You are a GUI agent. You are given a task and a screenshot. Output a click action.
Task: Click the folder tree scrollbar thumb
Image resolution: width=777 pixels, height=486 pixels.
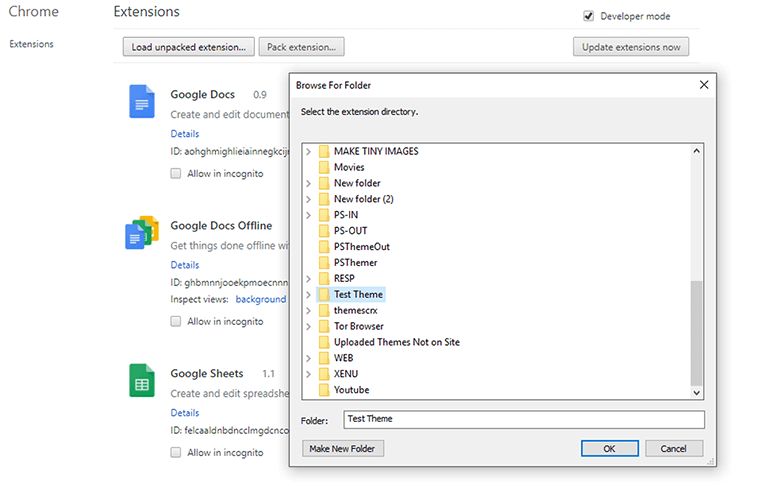[696, 333]
